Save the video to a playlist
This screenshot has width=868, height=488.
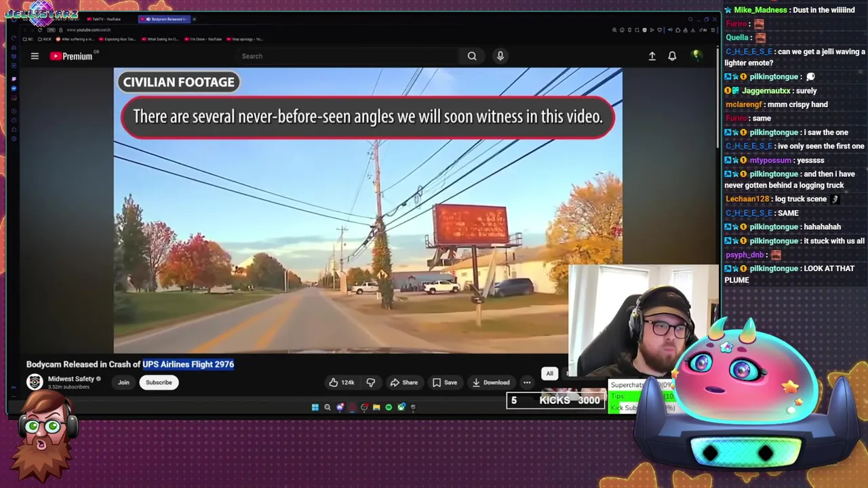point(445,382)
